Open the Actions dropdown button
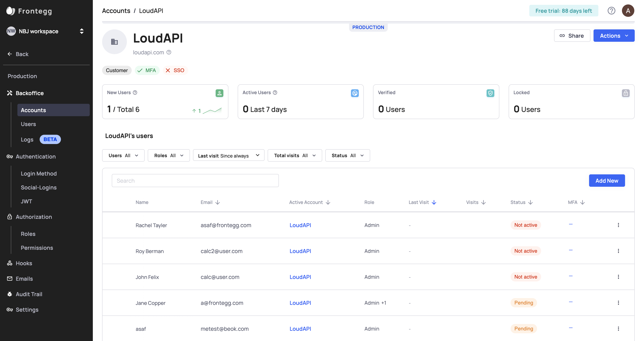This screenshot has width=644, height=341. click(x=614, y=36)
